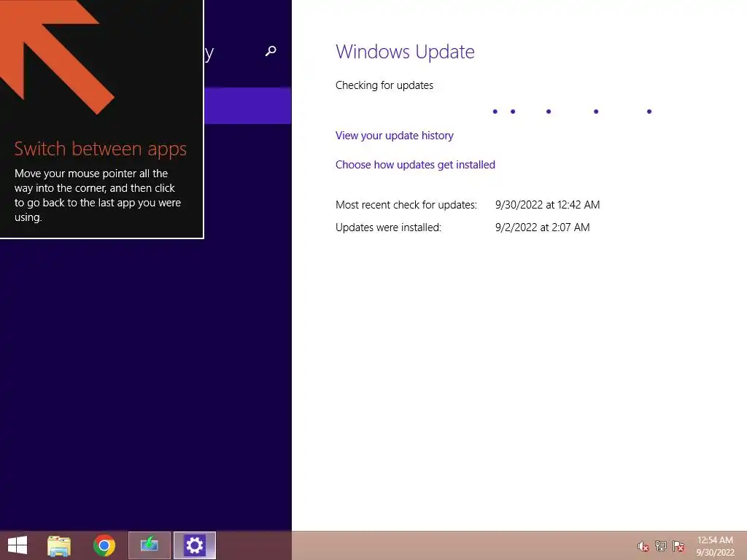Click the muted volume speaker tray icon

click(643, 546)
